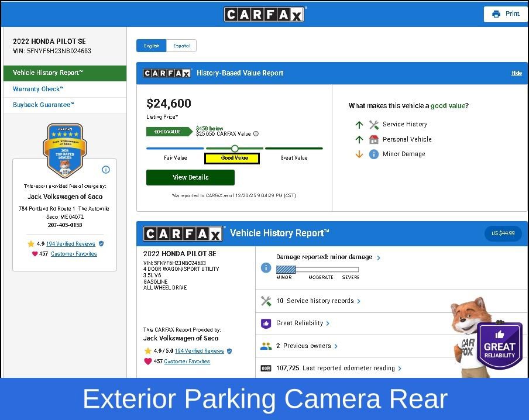Click the Minor Damage info icon
Image resolution: width=529 pixels, height=420 pixels.
click(374, 154)
